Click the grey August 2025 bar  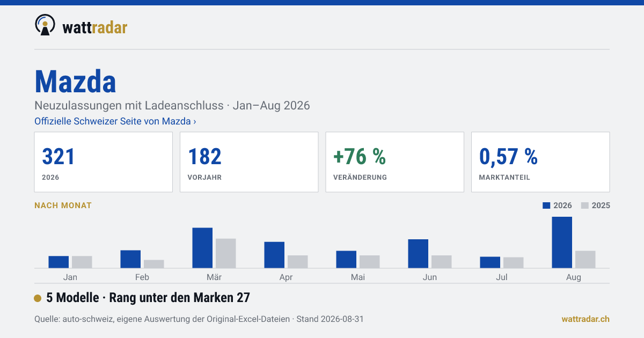click(586, 260)
